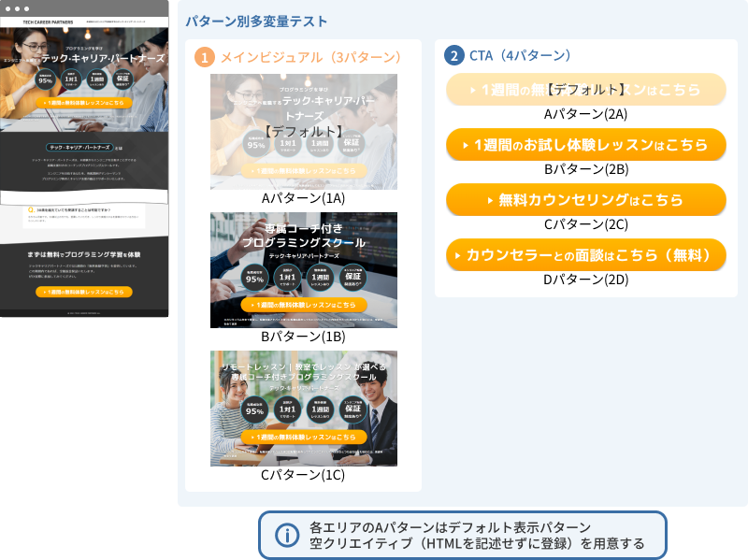Click the まずは無料でプログラミング学習を体験 heading in the mockup
Screen dimensions: 748x560
click(x=84, y=254)
